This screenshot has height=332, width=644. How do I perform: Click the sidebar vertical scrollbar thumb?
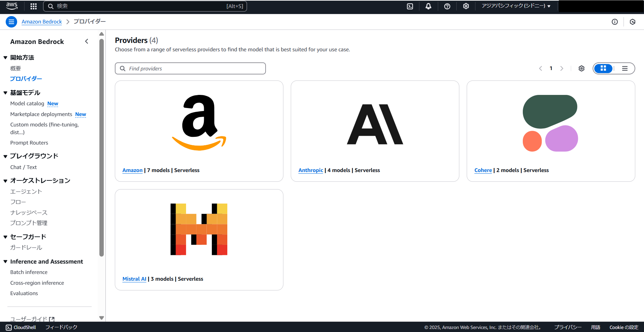102,148
